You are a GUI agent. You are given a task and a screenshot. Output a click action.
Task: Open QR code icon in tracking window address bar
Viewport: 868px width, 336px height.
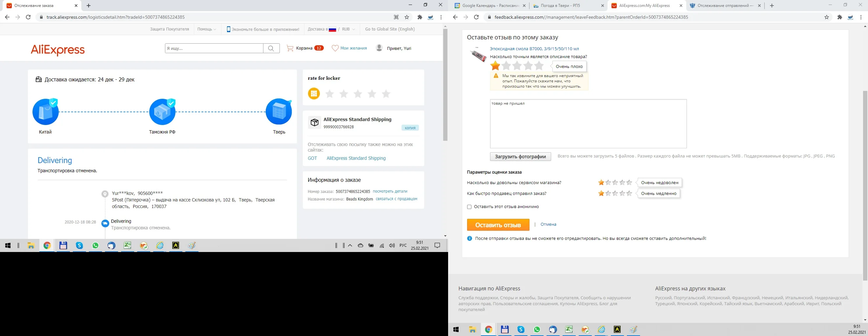pos(396,17)
